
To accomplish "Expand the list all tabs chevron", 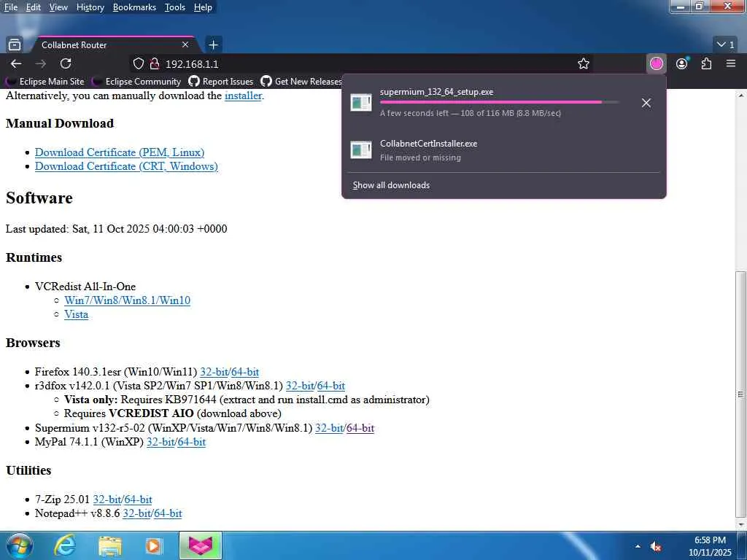I will pos(726,44).
